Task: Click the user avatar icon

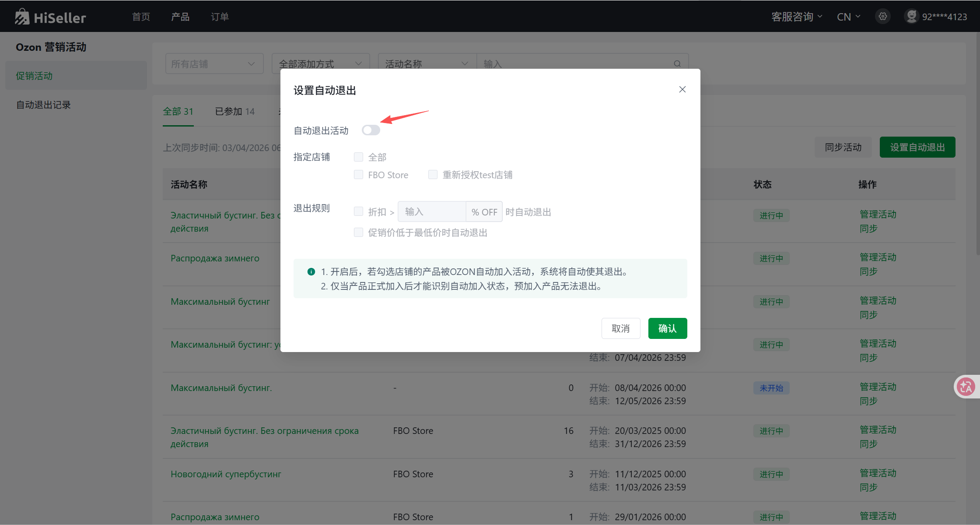Action: click(912, 16)
